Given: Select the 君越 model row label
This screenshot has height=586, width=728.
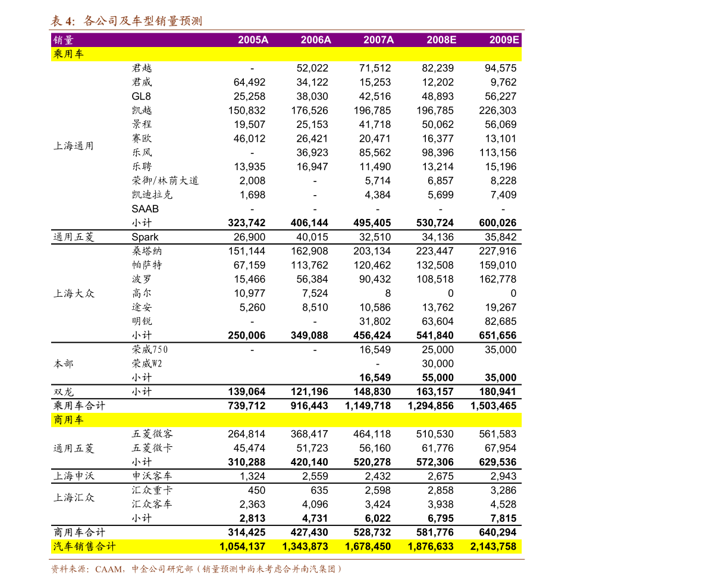Looking at the screenshot, I should 142,68.
